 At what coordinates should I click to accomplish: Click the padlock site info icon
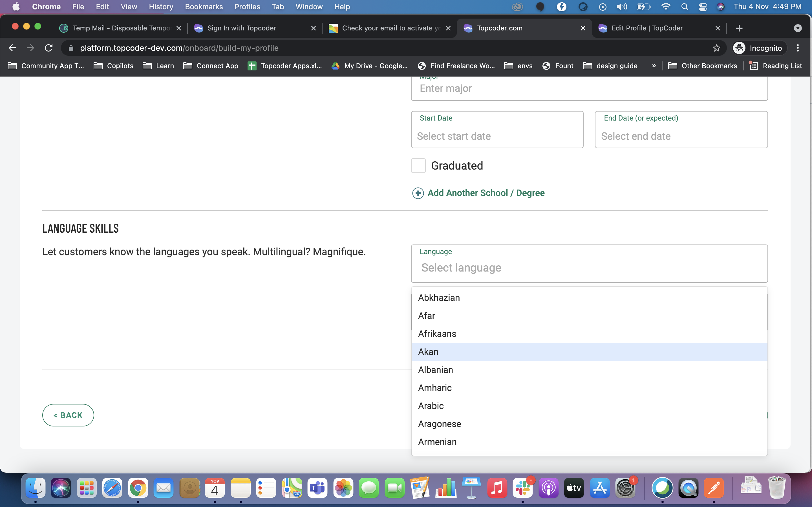pyautogui.click(x=71, y=48)
